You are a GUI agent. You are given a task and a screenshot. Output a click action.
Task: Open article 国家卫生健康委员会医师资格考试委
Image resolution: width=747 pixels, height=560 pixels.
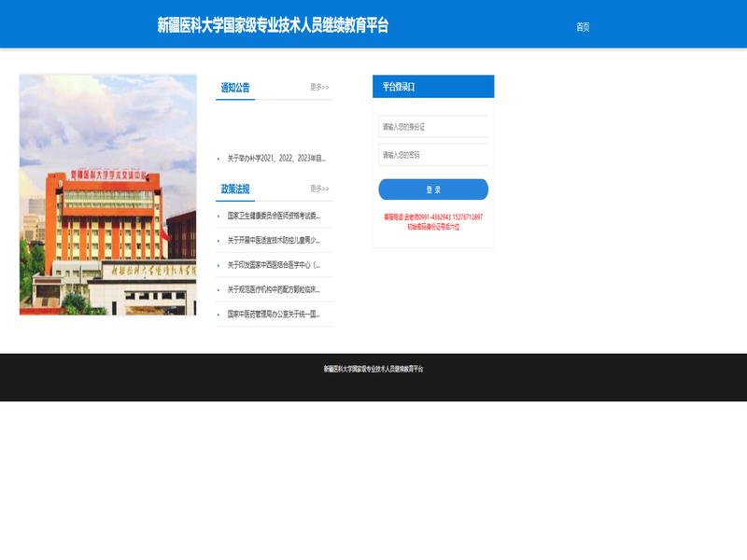pos(274,216)
